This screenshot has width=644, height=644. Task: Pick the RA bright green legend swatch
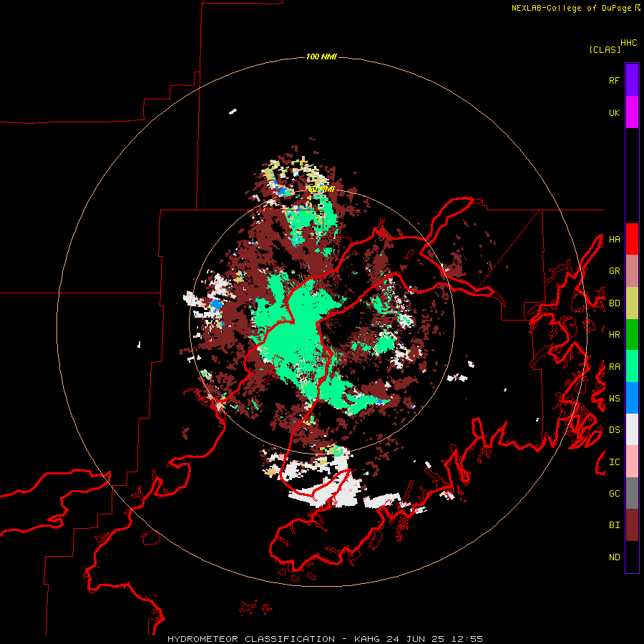632,366
